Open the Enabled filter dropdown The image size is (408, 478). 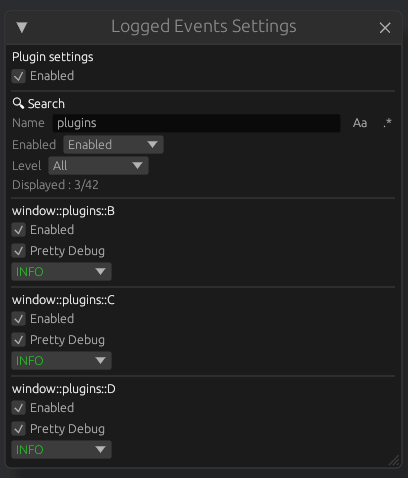[x=113, y=145]
